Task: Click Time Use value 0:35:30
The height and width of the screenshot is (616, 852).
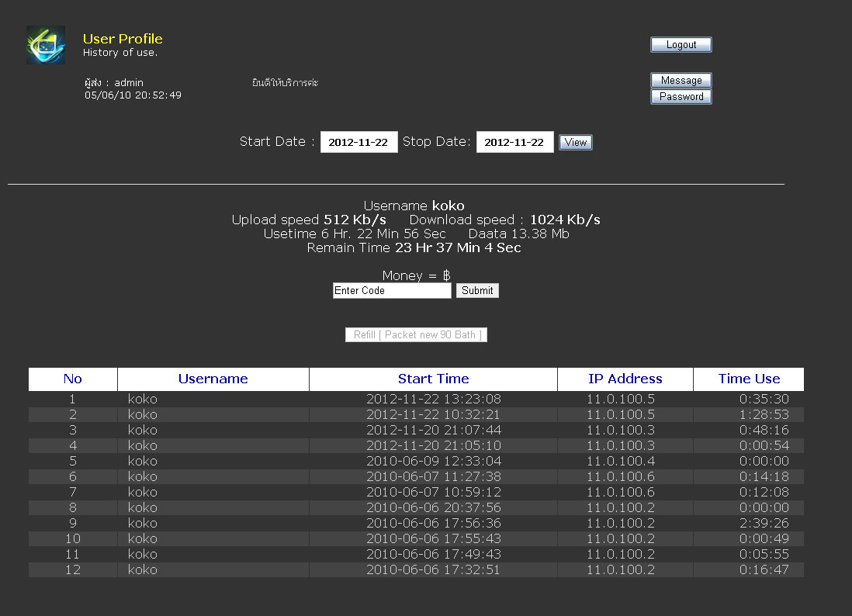Action: pos(764,400)
